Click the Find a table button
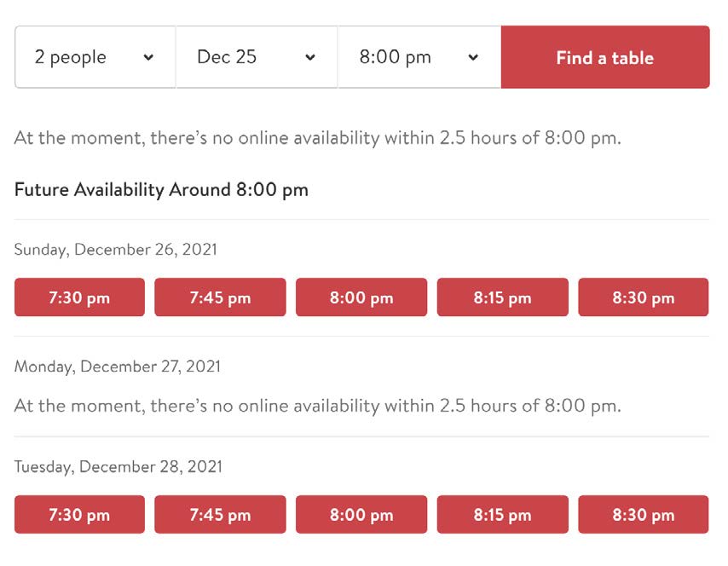This screenshot has width=728, height=566. coord(605,57)
